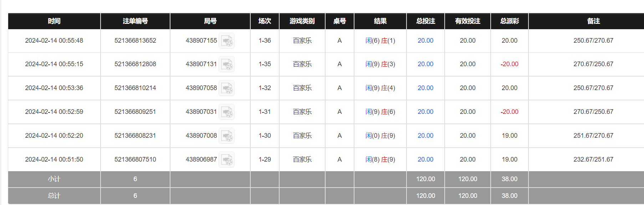Click the 结果 column header
Screen dimensions: 644x205
[380, 21]
